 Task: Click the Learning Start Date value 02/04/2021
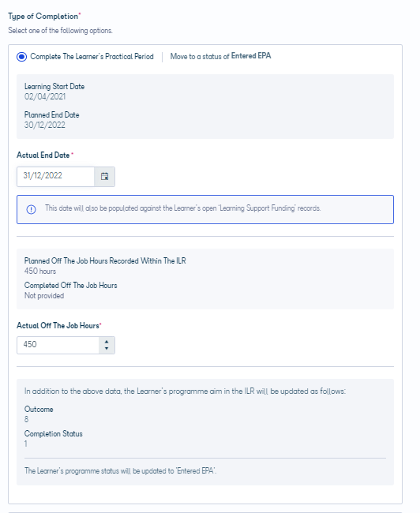pyautogui.click(x=45, y=96)
